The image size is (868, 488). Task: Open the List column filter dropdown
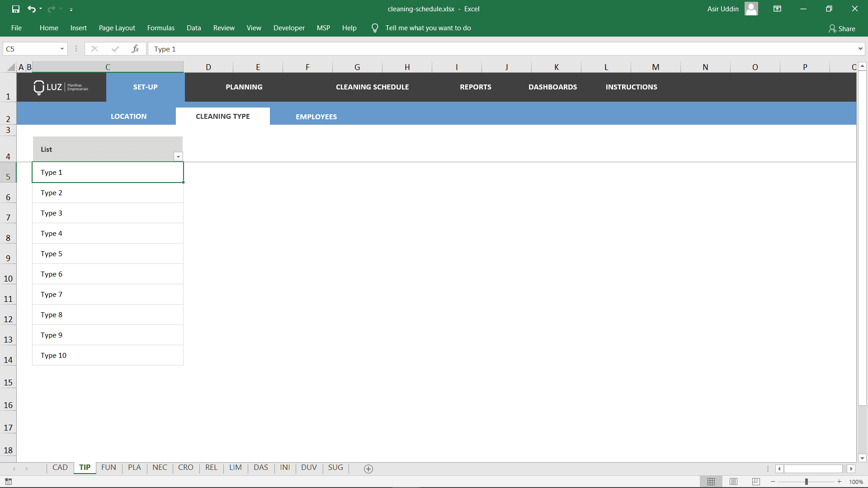[178, 156]
